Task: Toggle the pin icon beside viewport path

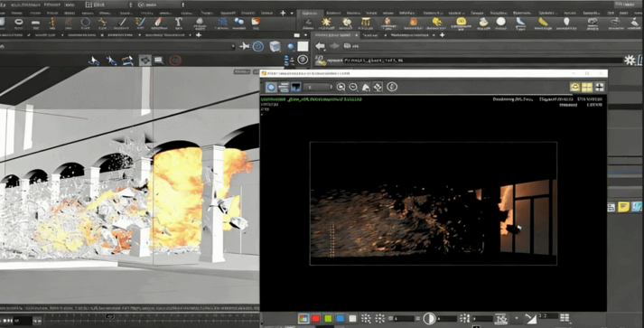Action: [x=245, y=46]
